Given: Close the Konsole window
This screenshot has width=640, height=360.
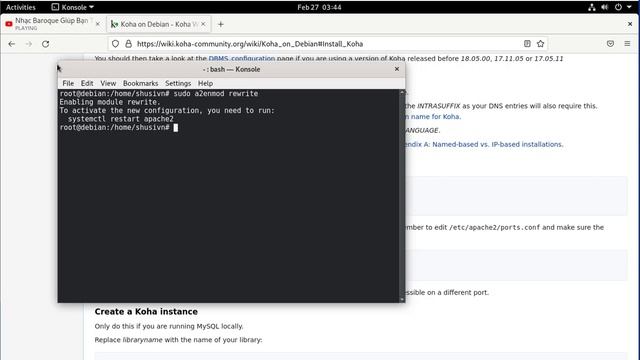Looking at the screenshot, I should click(x=397, y=69).
